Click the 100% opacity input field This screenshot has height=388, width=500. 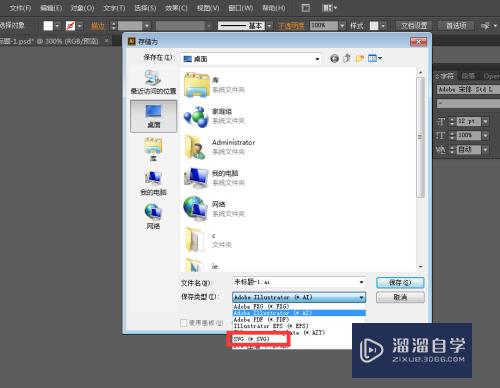[x=324, y=26]
